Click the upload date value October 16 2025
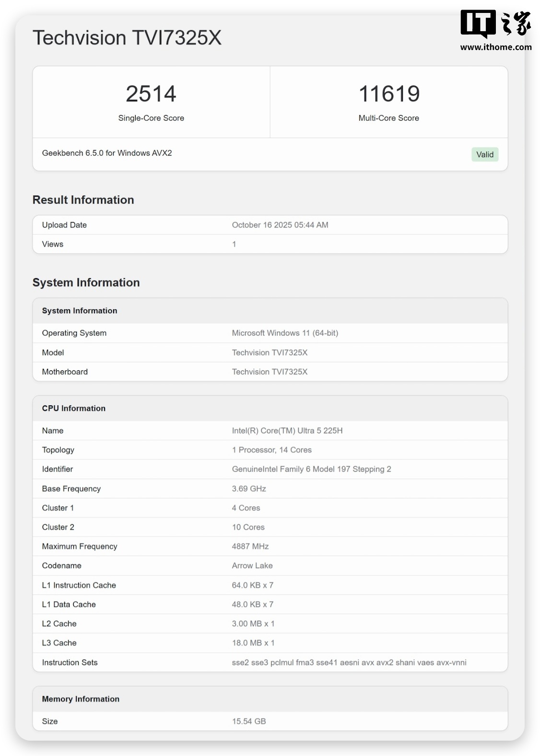Viewport: 540px width, 756px height. [280, 225]
